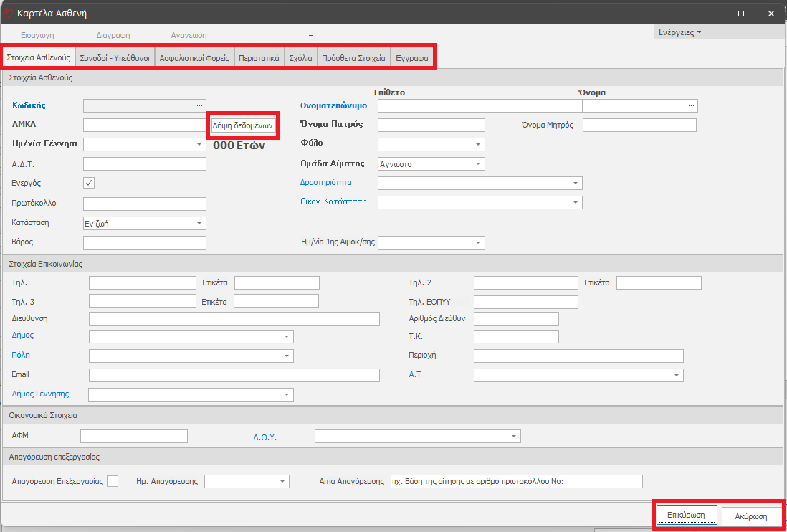787x532 pixels.
Task: Click the ellipsis button in Κωδικός field
Action: coord(200,105)
